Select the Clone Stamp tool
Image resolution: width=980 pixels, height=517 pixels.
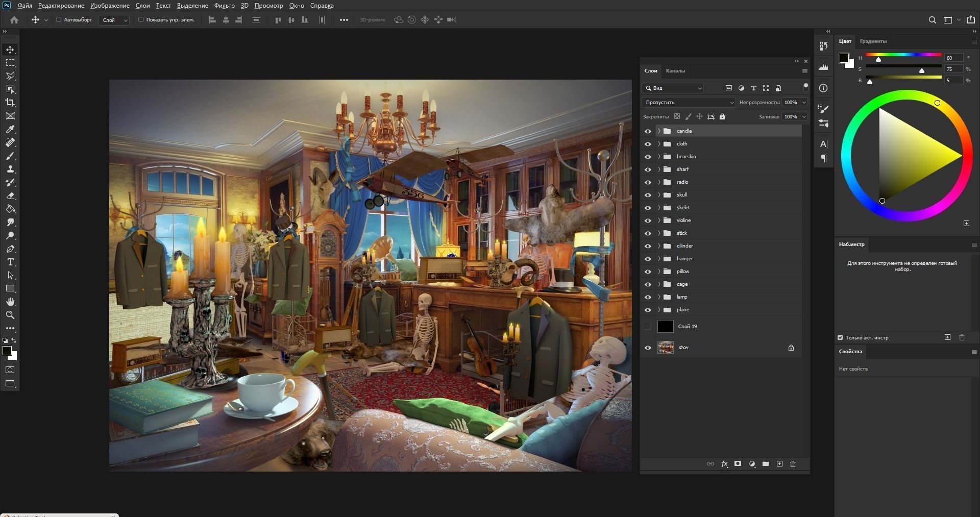10,169
